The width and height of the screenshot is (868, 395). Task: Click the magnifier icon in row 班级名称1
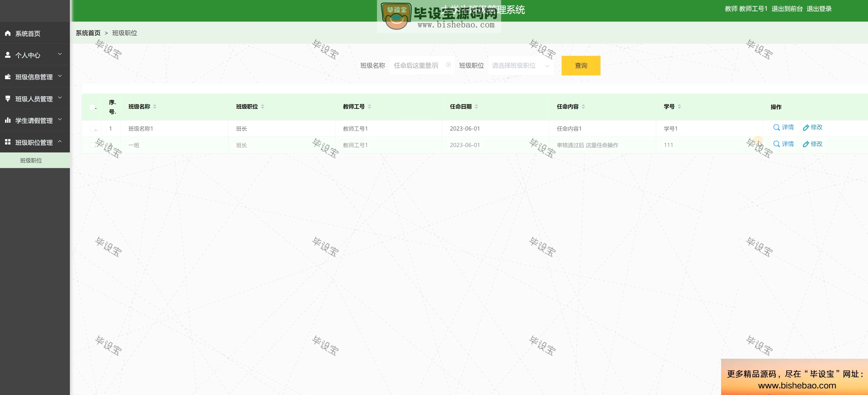coord(776,127)
